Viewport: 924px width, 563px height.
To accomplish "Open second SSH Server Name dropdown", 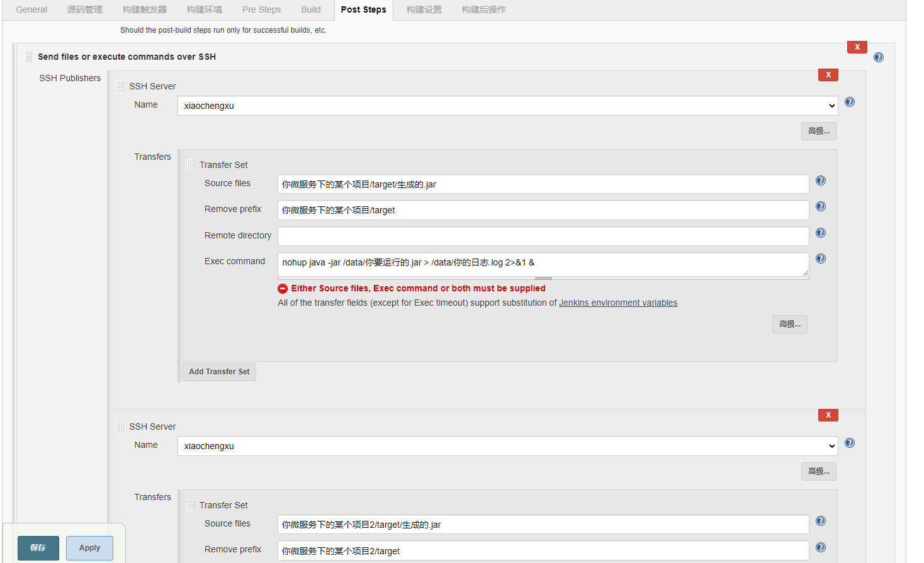I will (507, 446).
